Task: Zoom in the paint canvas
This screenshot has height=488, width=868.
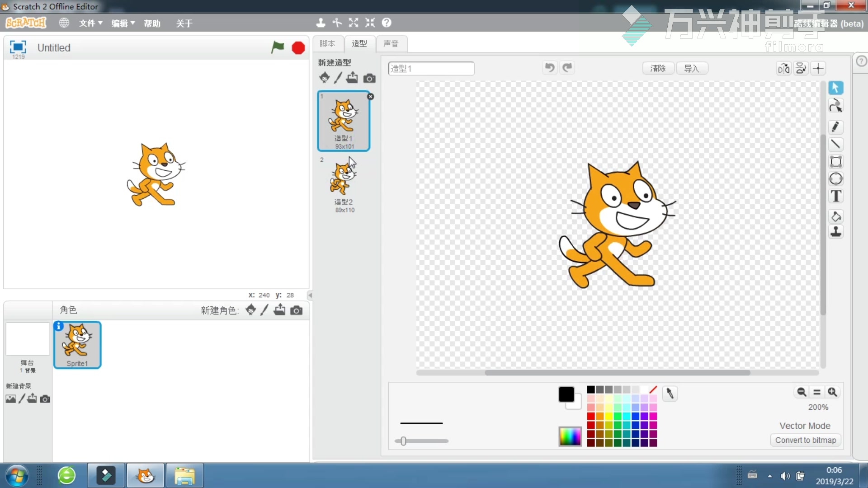Action: click(x=832, y=392)
